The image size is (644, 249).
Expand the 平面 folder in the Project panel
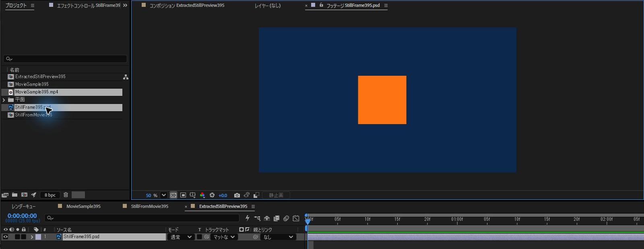coord(4,100)
